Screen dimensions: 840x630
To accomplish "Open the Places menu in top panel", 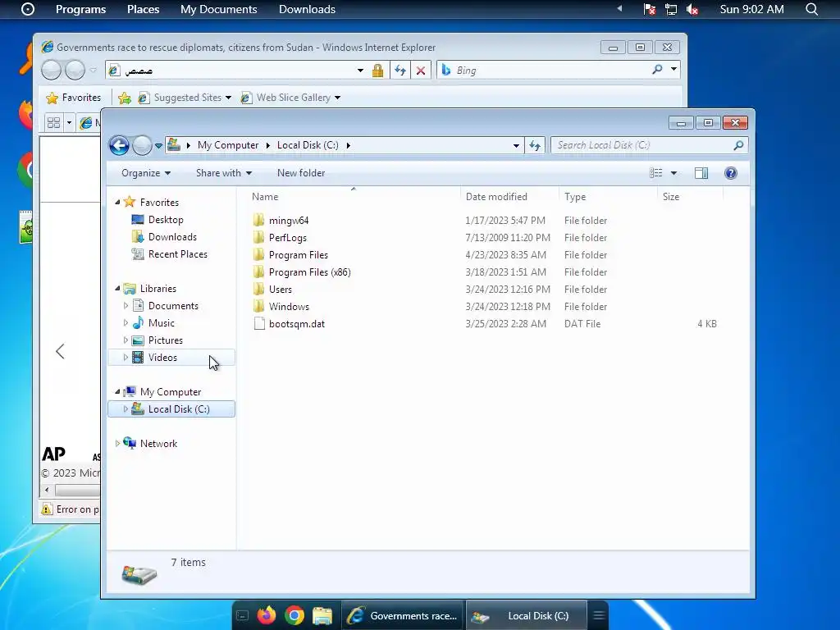I will pyautogui.click(x=143, y=9).
